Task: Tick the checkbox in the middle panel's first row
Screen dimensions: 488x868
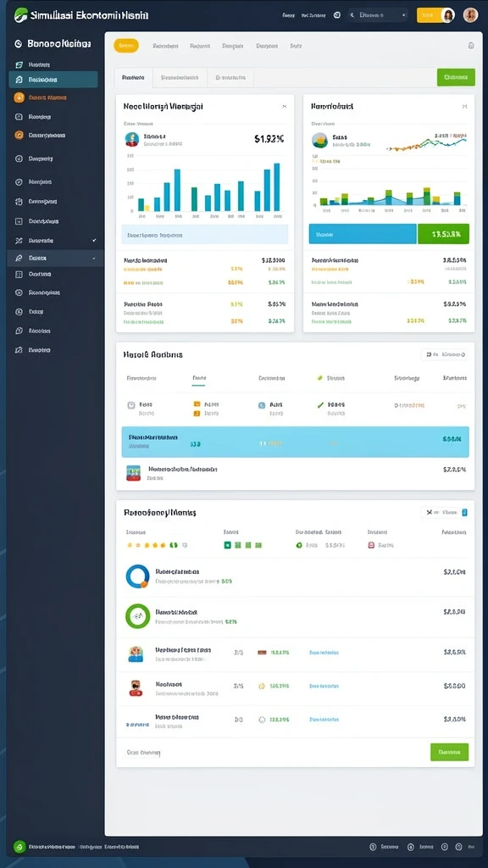Action: (131, 405)
